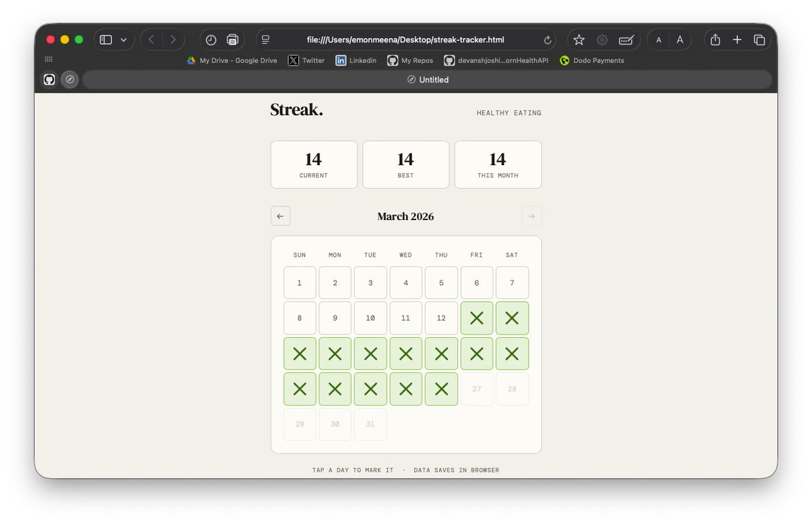Open a new tab with plus icon
This screenshot has height=524, width=812.
coord(738,40)
